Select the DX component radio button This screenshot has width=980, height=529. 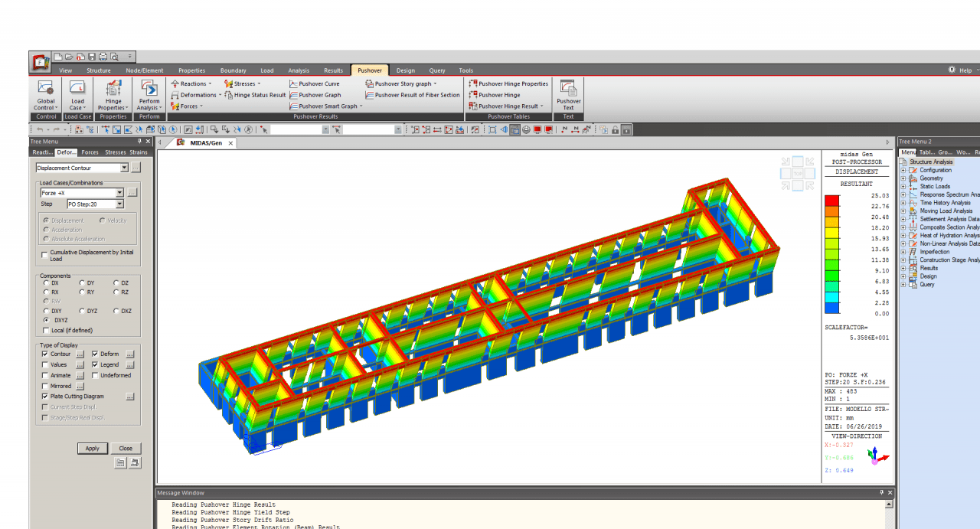45,283
